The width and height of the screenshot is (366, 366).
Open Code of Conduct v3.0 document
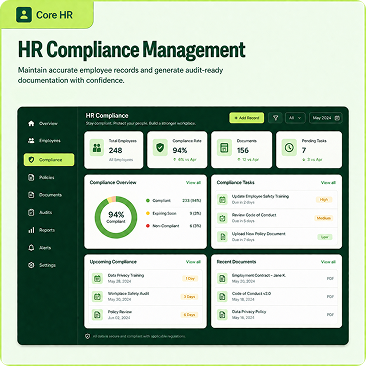(x=276, y=296)
